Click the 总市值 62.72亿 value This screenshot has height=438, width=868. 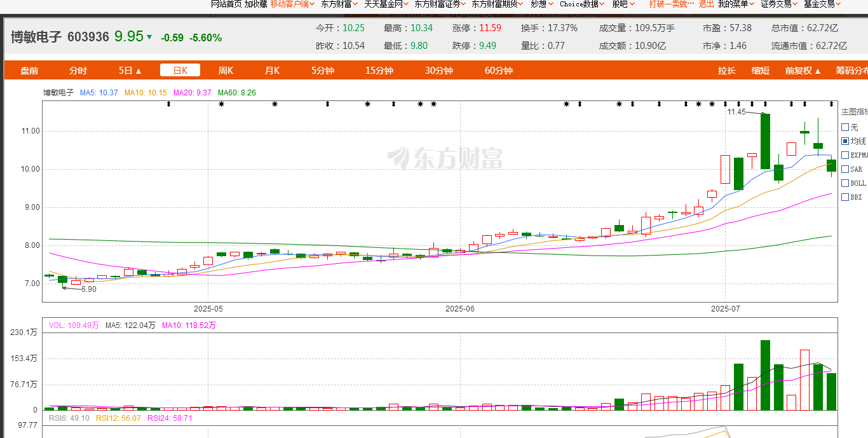[822, 28]
